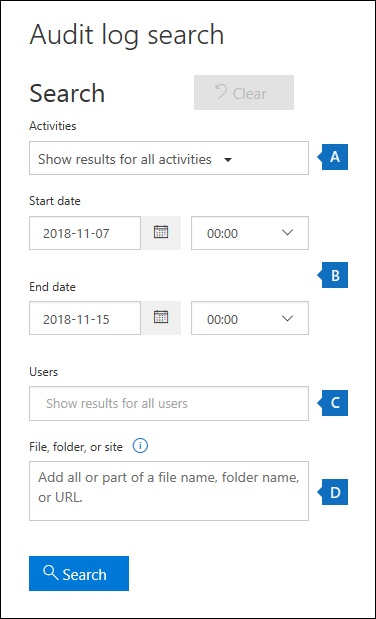Screen dimensions: 376x619
Task: Click the blue C callout marker
Action: coord(333,403)
